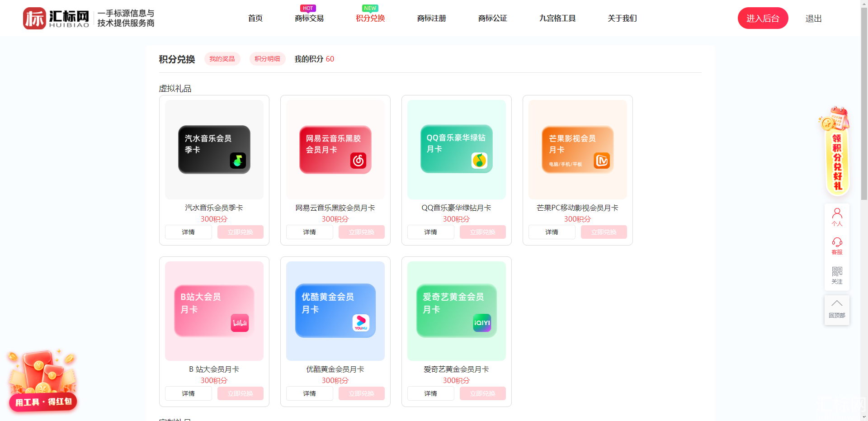The height and width of the screenshot is (421, 868).
Task: Switch to the 我的奖品 tab
Action: 222,59
